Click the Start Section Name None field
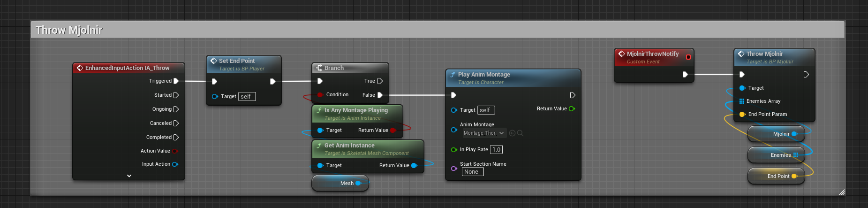The height and width of the screenshot is (208, 868). (473, 172)
